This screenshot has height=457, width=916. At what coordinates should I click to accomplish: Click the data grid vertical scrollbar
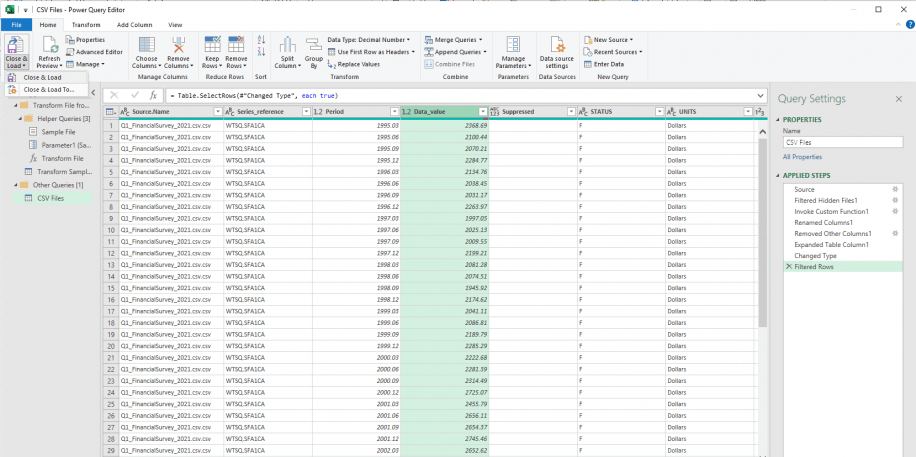click(x=762, y=234)
